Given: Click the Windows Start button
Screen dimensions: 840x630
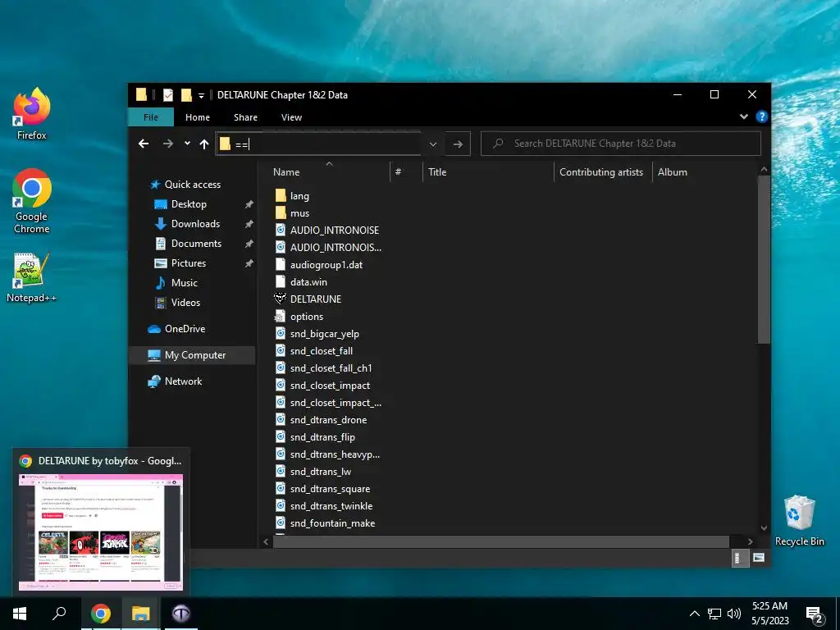Looking at the screenshot, I should (20, 614).
